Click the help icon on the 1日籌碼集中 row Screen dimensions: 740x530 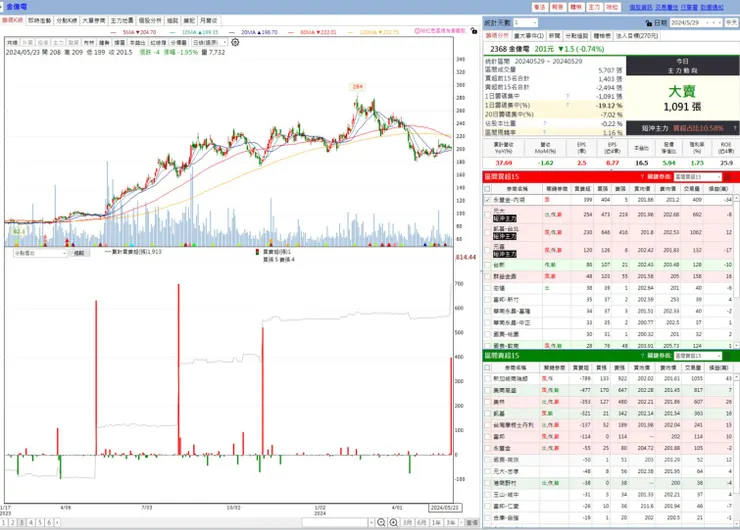click(567, 96)
